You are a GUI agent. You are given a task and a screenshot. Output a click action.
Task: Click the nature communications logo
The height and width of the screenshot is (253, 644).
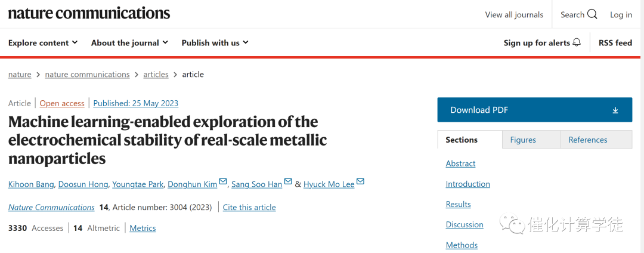click(x=89, y=13)
